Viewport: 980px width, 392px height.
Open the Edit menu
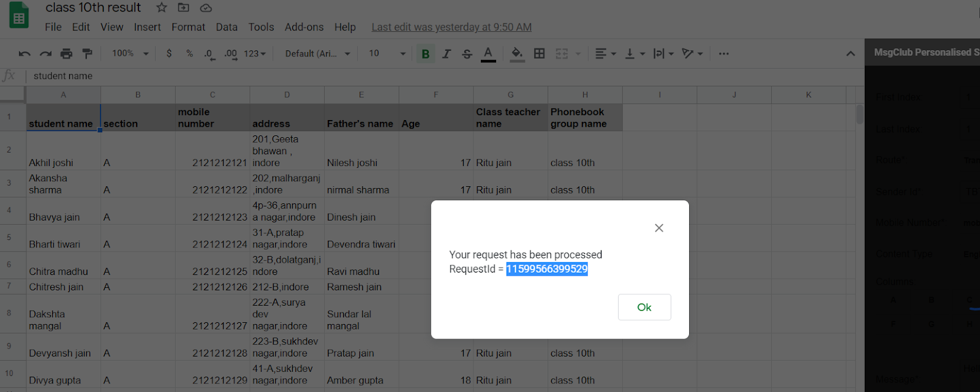(x=81, y=27)
